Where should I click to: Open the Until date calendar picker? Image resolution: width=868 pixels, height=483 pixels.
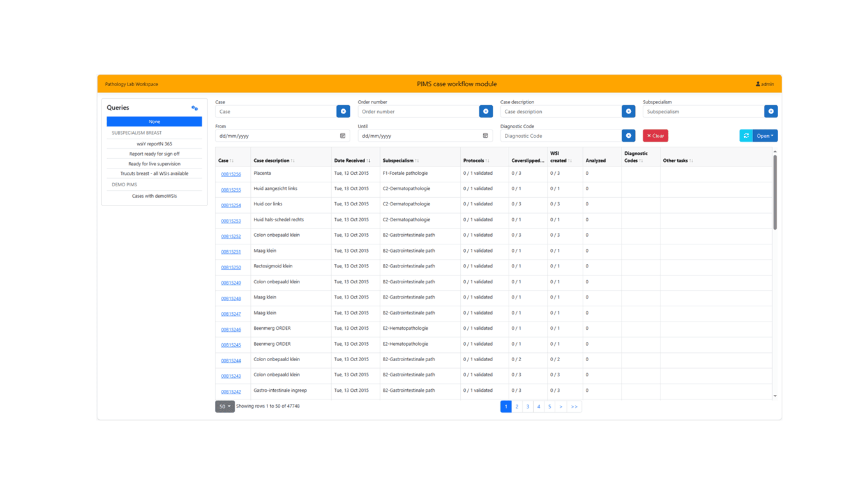pos(485,136)
